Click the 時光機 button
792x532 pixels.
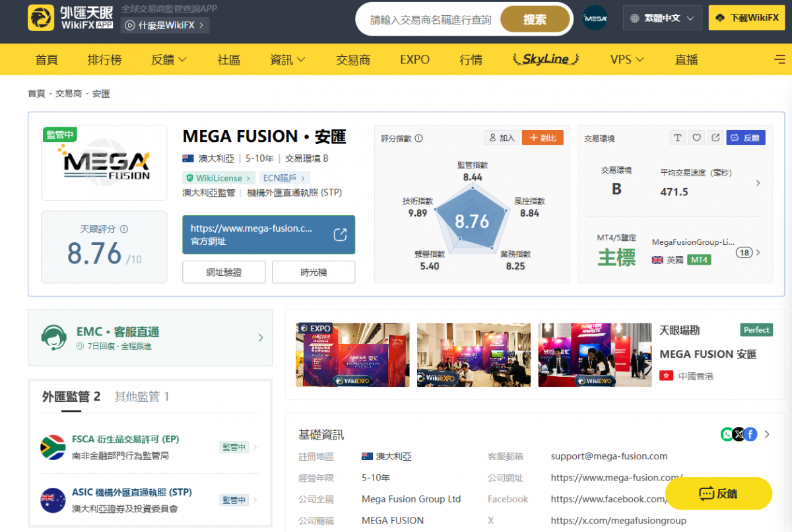click(x=313, y=272)
